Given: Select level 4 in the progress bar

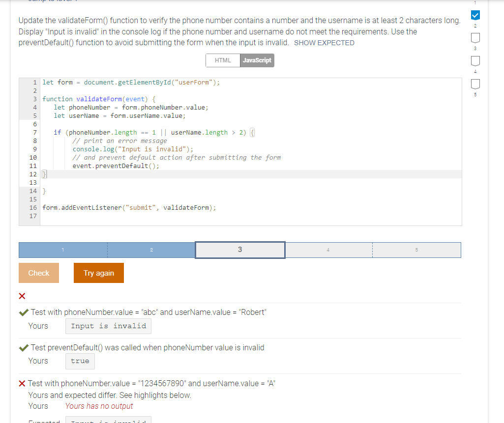Looking at the screenshot, I should (328, 250).
